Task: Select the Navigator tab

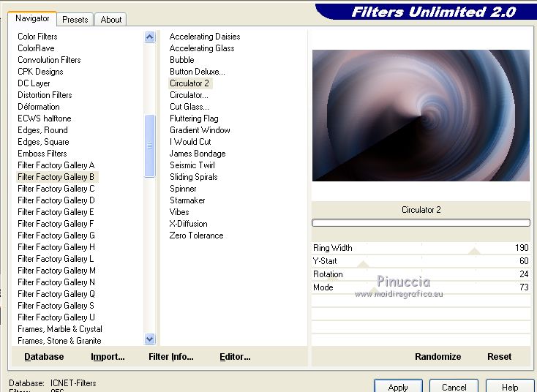Action: pyautogui.click(x=32, y=18)
